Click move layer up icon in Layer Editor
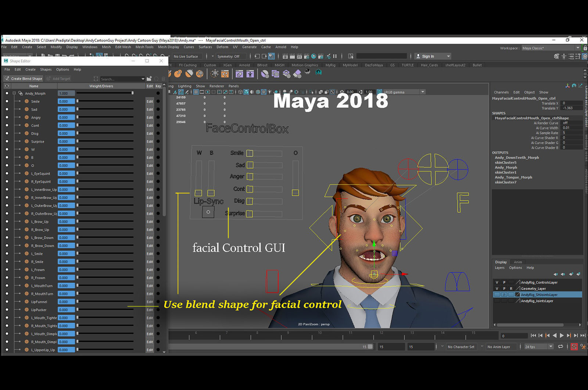This screenshot has width=588, height=390. coord(556,274)
